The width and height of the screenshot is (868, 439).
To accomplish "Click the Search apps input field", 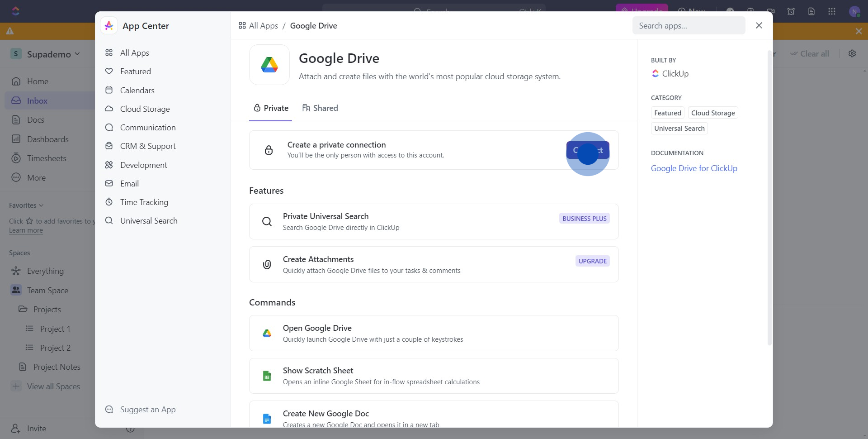I will [x=688, y=26].
